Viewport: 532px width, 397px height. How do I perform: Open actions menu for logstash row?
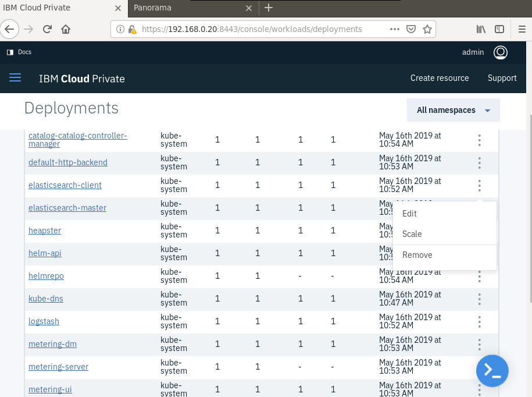pos(480,321)
